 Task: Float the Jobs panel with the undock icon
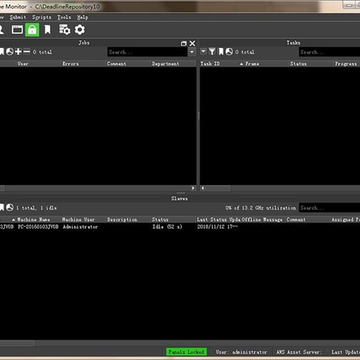point(184,43)
